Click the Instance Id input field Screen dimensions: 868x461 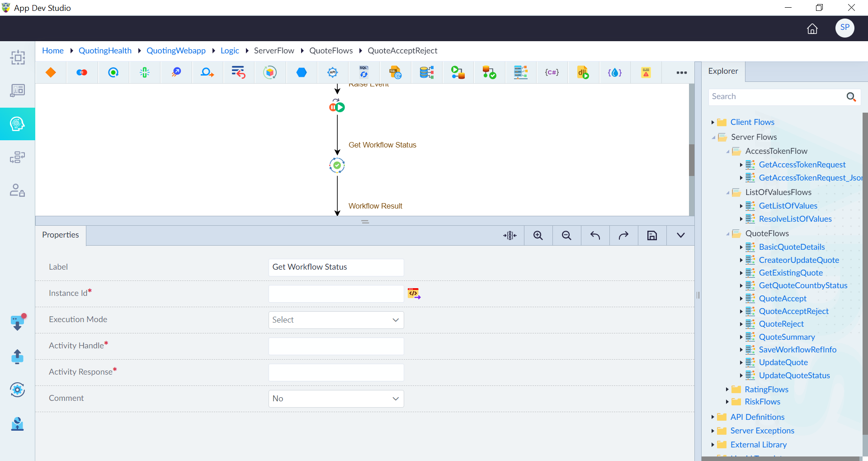pos(336,294)
